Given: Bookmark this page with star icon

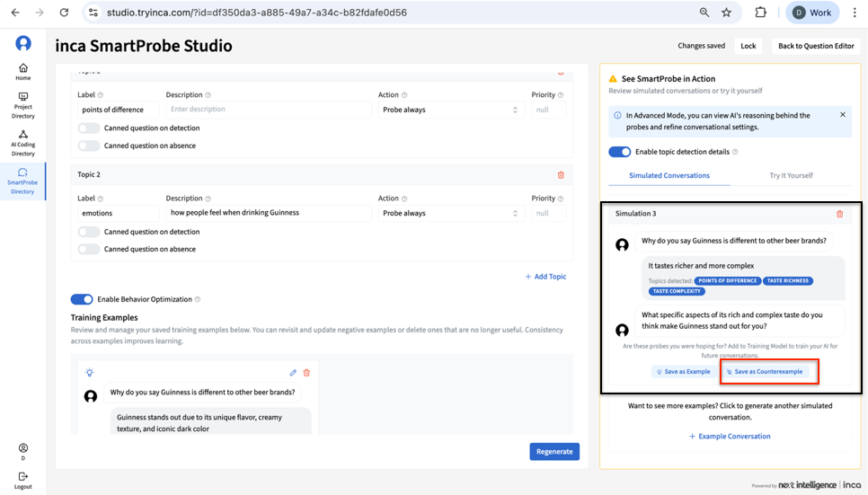Looking at the screenshot, I should point(726,13).
